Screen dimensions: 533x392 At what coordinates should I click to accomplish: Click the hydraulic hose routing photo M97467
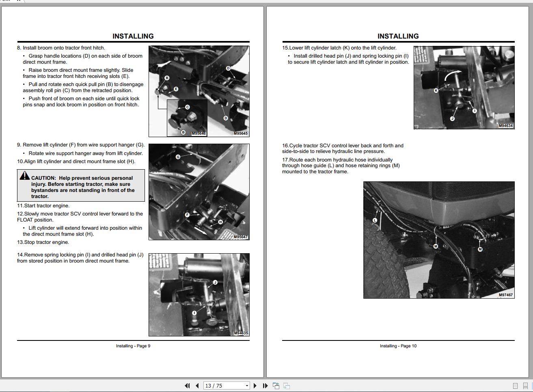pos(439,240)
